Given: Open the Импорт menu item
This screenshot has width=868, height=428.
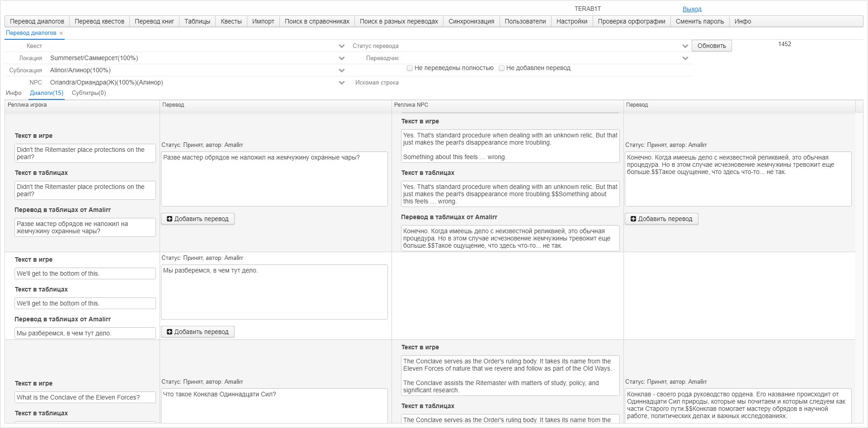Looking at the screenshot, I should 263,21.
